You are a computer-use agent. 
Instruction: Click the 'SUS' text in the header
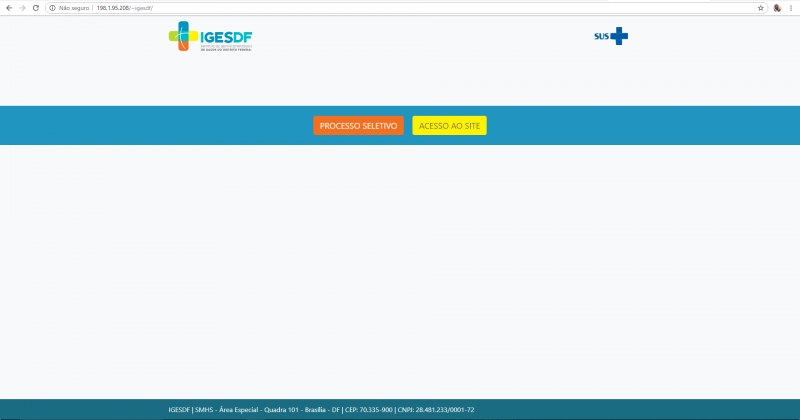tap(601, 37)
